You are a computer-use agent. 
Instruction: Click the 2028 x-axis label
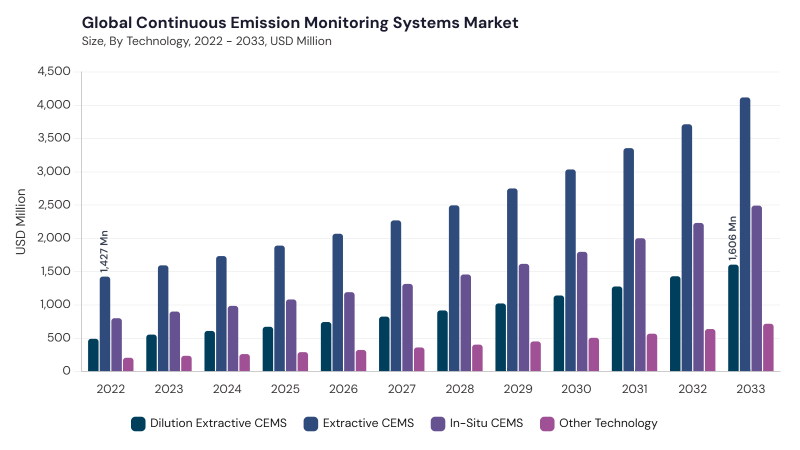(460, 389)
